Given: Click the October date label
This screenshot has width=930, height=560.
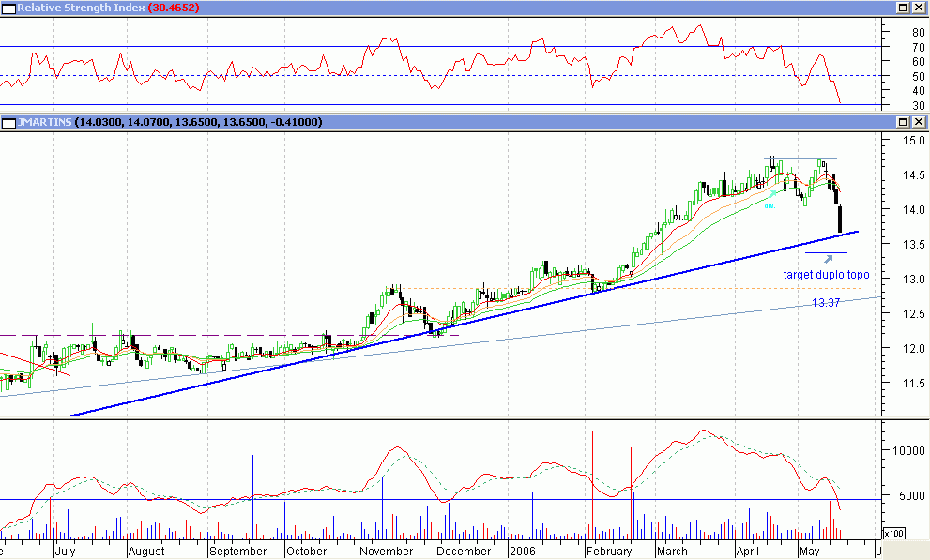Looking at the screenshot, I should click(x=307, y=552).
